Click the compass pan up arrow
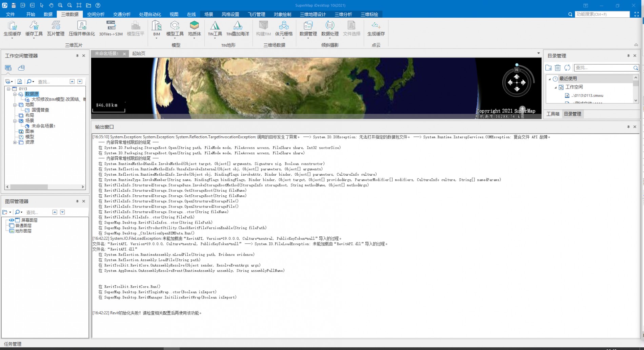Image resolution: width=644 pixels, height=350 pixels. [517, 77]
